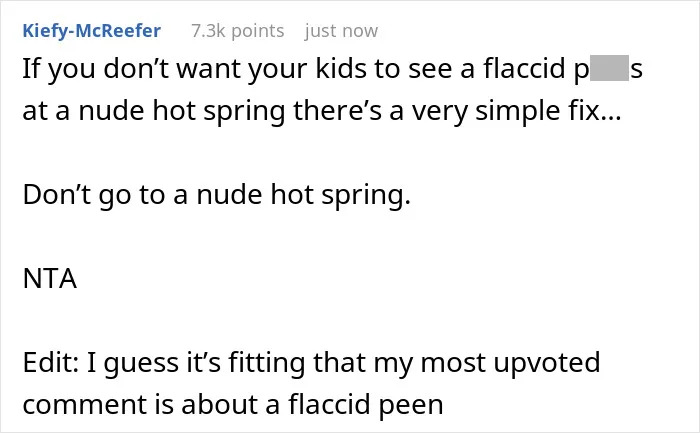Click the phrase 'at a nude hot spring'
The image size is (700, 433).
154,111
